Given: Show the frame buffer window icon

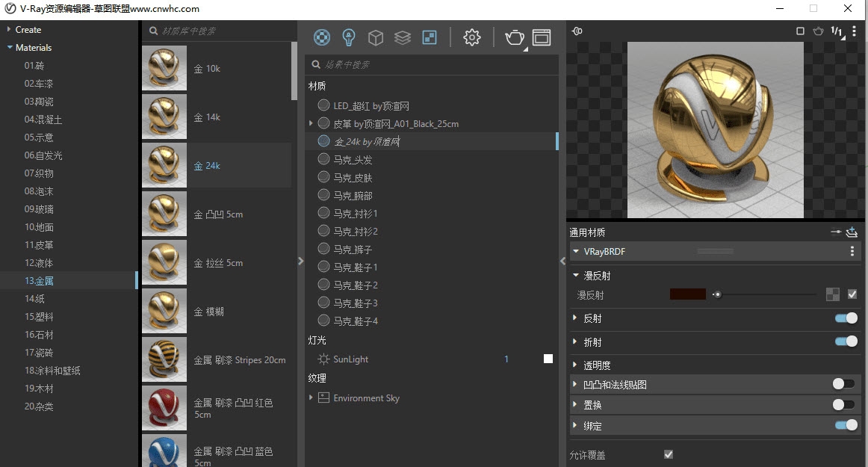Looking at the screenshot, I should (x=541, y=37).
